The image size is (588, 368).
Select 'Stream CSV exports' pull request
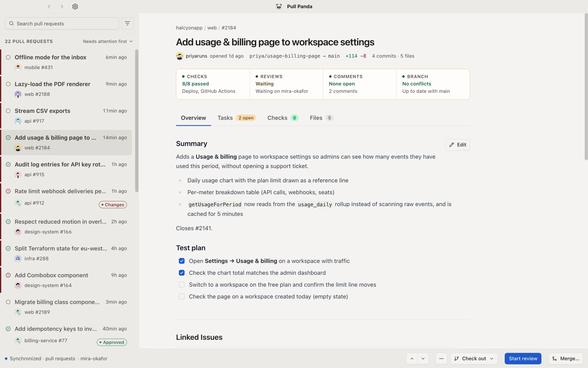[66, 116]
